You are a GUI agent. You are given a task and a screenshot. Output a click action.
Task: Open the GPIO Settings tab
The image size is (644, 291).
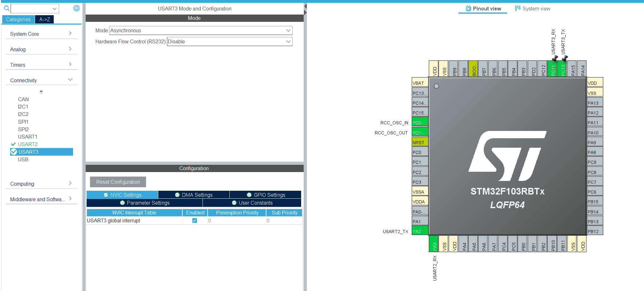pyautogui.click(x=265, y=195)
